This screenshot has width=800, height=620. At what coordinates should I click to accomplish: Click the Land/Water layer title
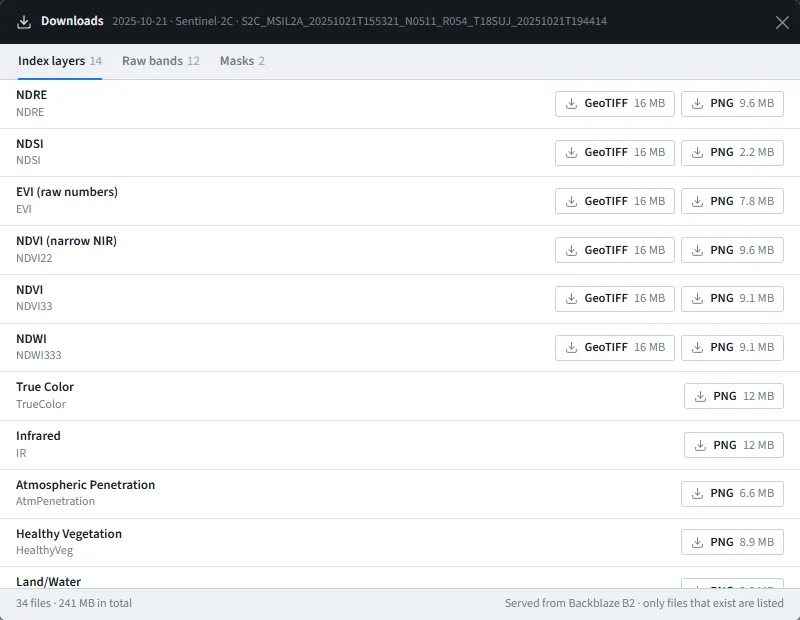pyautogui.click(x=48, y=582)
